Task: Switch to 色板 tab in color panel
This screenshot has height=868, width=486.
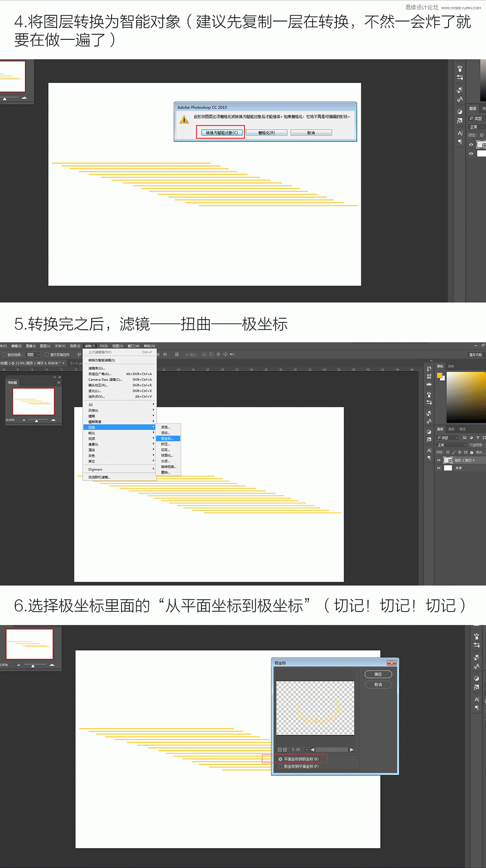Action: 451,366
